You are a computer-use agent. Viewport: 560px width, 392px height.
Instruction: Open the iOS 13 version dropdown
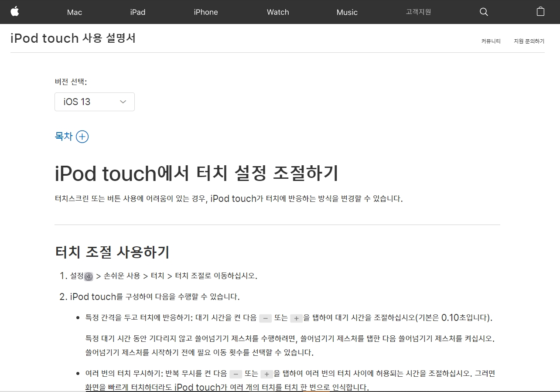95,102
